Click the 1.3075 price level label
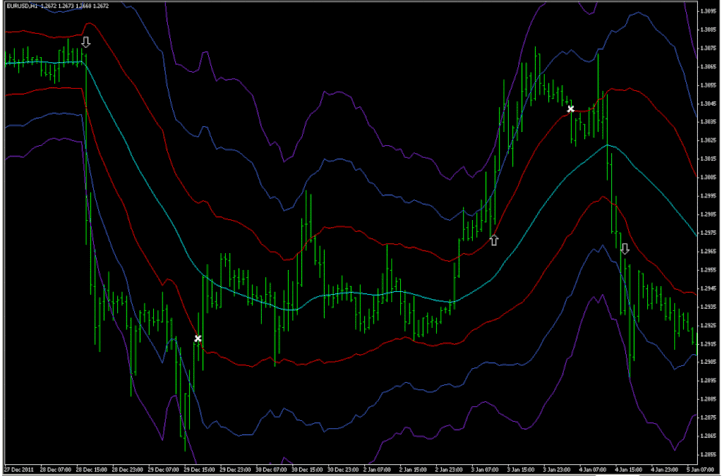Screen dimensions: 722x476 coord(709,48)
